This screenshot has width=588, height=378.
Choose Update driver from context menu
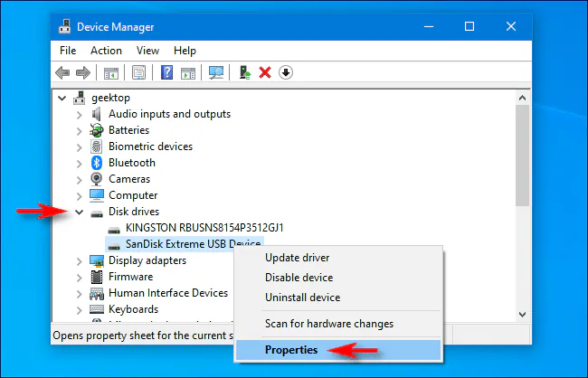coord(338,258)
